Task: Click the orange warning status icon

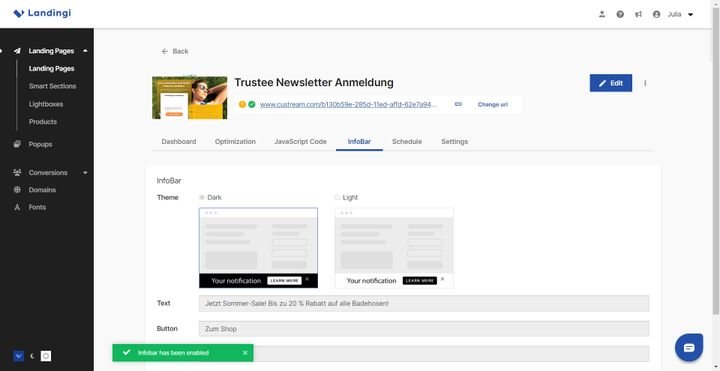Action: pos(242,104)
